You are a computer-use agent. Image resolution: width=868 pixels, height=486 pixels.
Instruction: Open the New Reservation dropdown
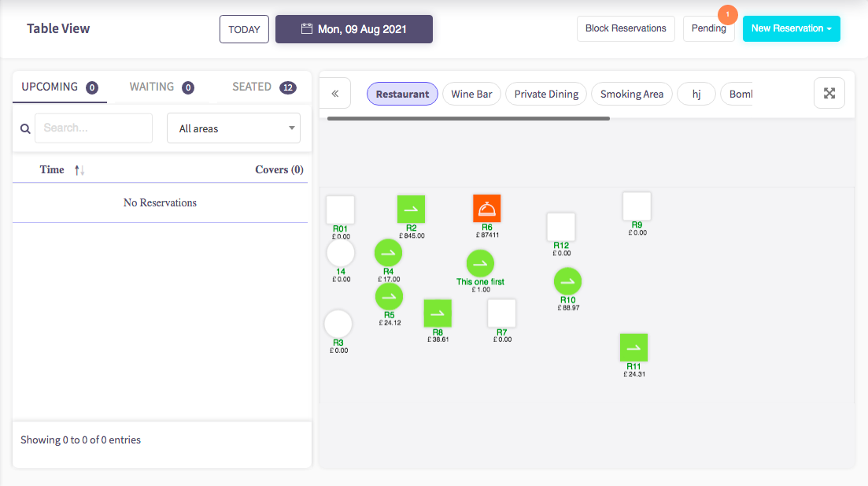[x=791, y=29]
